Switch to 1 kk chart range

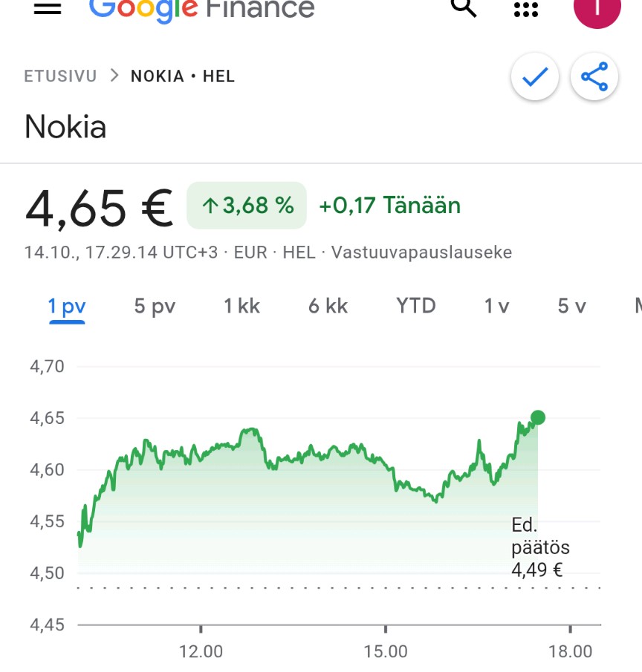pyautogui.click(x=242, y=306)
